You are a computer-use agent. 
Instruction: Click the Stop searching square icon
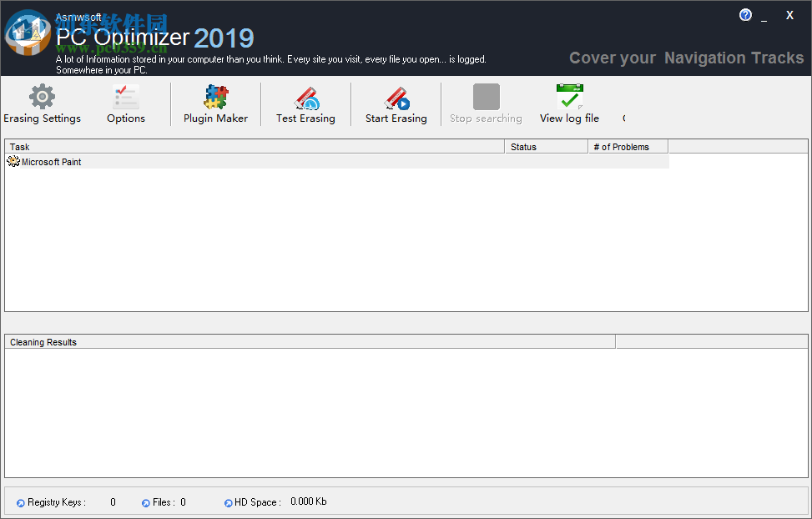tap(485, 95)
